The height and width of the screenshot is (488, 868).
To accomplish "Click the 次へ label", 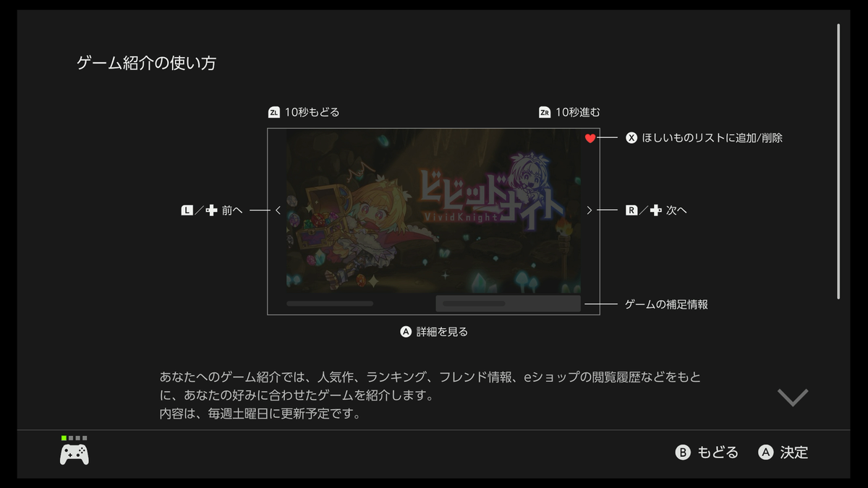I will (676, 210).
